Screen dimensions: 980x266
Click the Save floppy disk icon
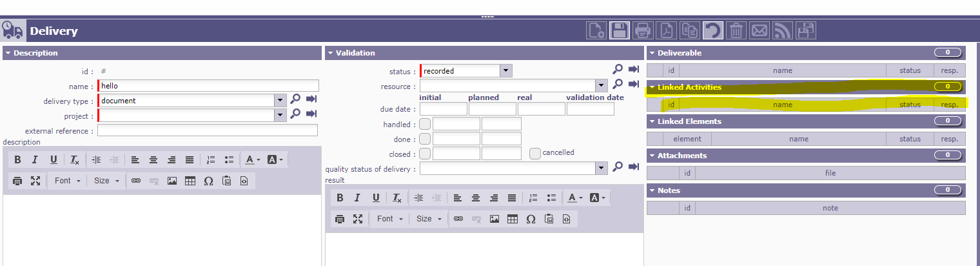pyautogui.click(x=620, y=30)
